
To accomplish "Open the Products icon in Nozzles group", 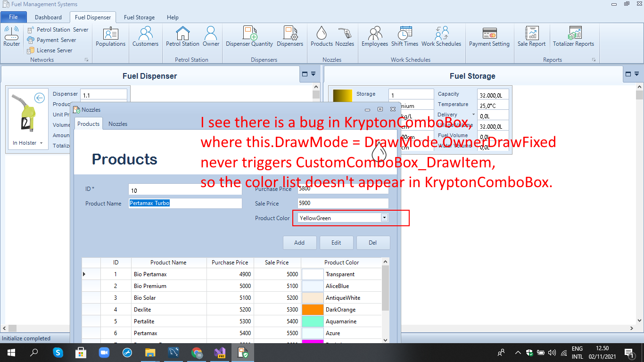I will (x=321, y=37).
